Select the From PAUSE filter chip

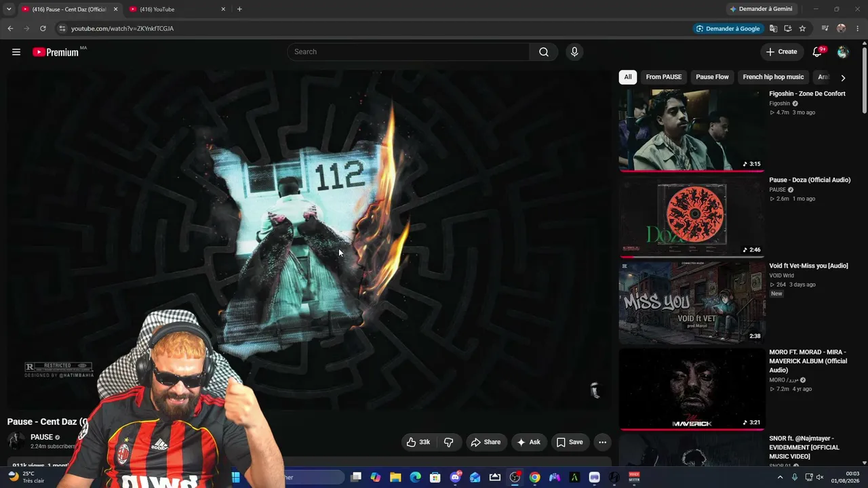tap(664, 77)
